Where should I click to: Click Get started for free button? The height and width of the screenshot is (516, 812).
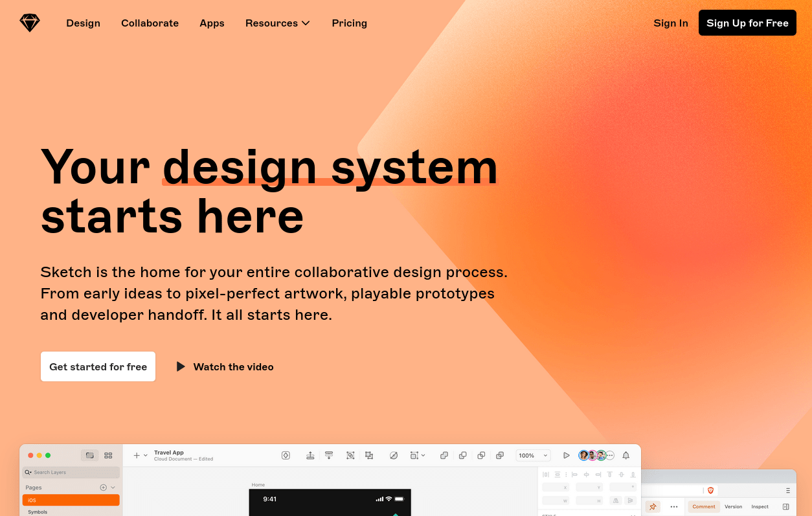pos(98,366)
